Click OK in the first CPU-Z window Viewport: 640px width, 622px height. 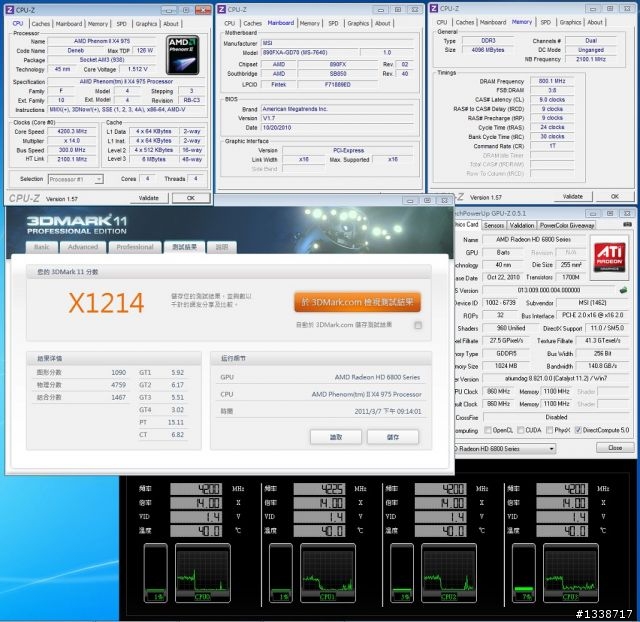pos(191,198)
